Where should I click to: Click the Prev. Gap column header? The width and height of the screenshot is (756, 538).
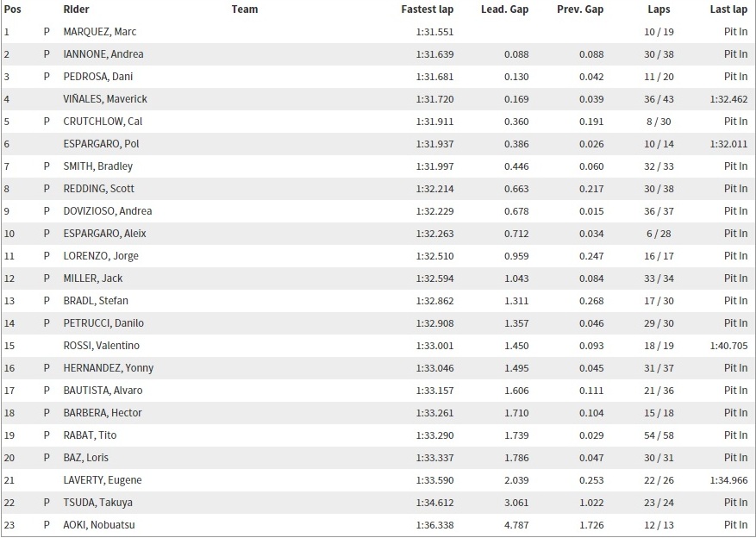(579, 9)
